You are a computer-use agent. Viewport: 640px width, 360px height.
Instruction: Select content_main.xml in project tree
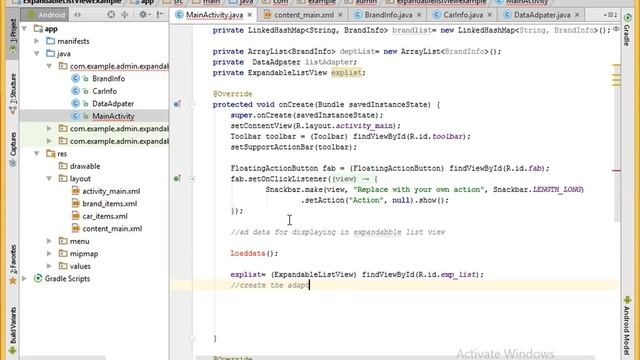point(112,229)
